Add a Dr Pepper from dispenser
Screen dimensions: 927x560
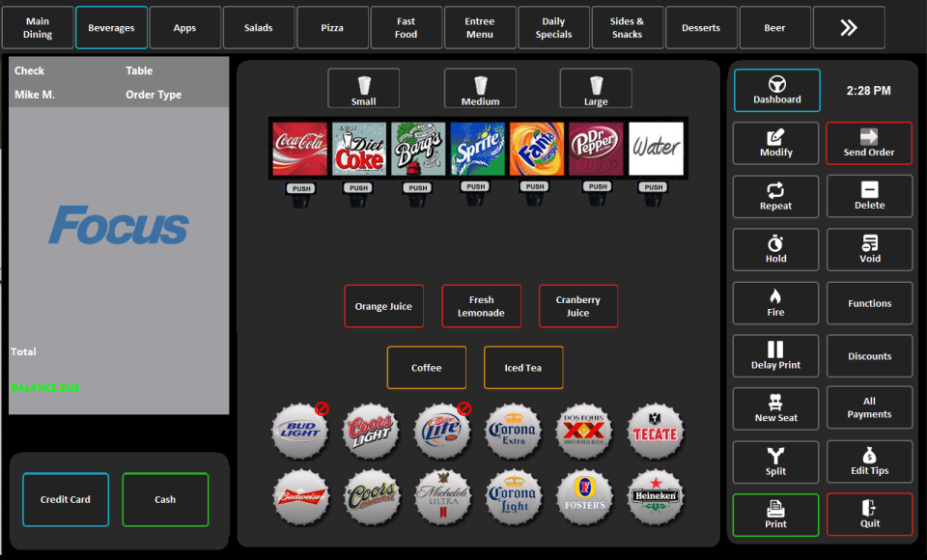tap(596, 149)
